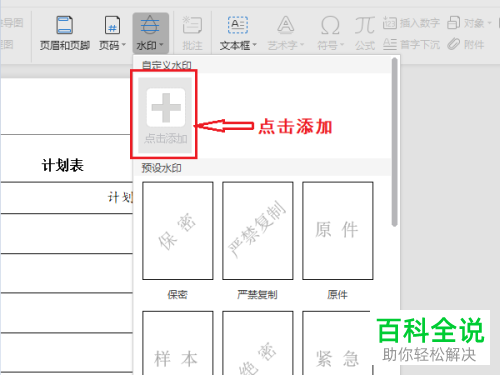Click the Comment (批注) icon
500x375 pixels.
(192, 25)
